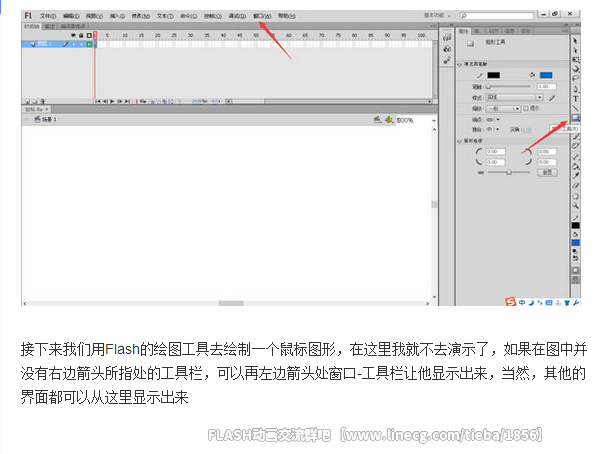Select the Subselection tool in toolbar
This screenshot has width=594, height=454.
575,50
